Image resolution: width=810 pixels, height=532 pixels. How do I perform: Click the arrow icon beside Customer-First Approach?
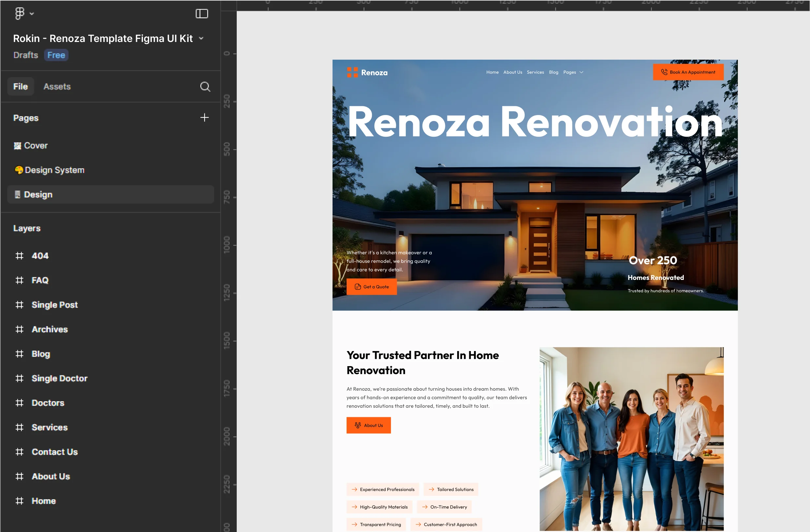point(418,524)
